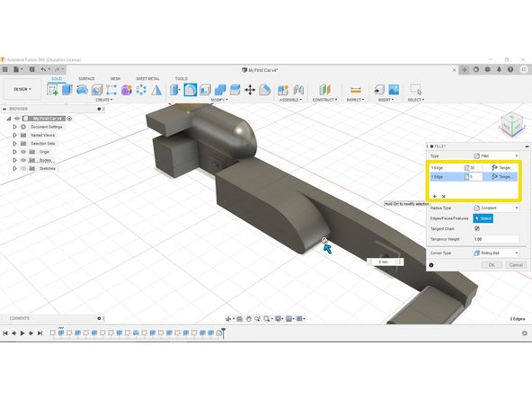
Task: Click the 5 mm radius box in viewport
Action: click(386, 262)
